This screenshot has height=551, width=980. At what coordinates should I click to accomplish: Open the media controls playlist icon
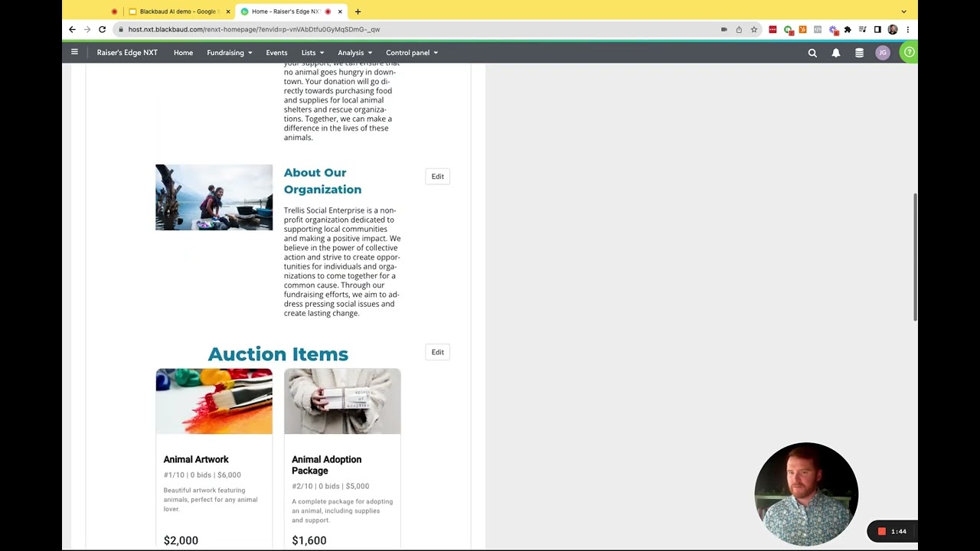pyautogui.click(x=863, y=29)
